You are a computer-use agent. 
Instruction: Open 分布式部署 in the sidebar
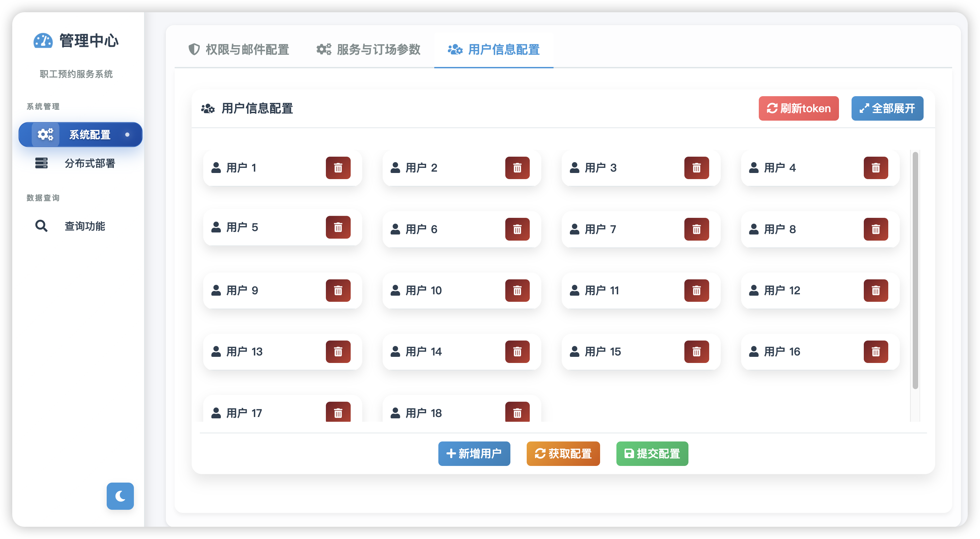click(x=89, y=163)
